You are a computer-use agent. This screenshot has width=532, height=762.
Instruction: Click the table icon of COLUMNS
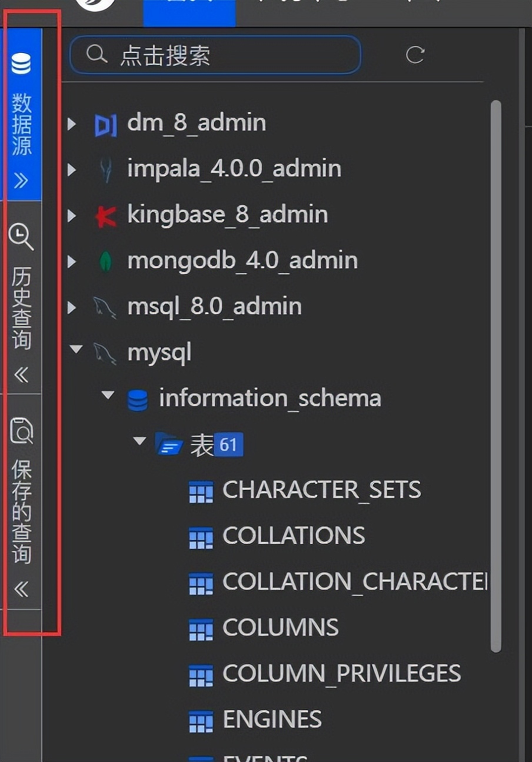[201, 629]
